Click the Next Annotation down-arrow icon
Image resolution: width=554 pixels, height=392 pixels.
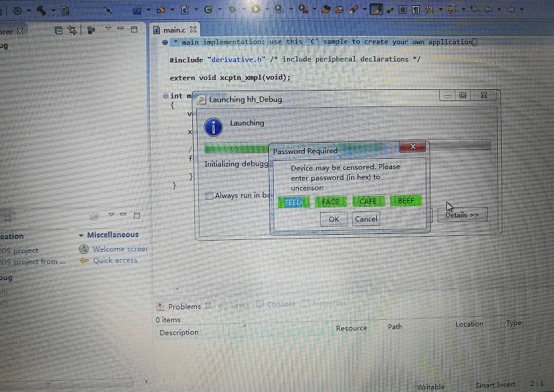(x=429, y=9)
